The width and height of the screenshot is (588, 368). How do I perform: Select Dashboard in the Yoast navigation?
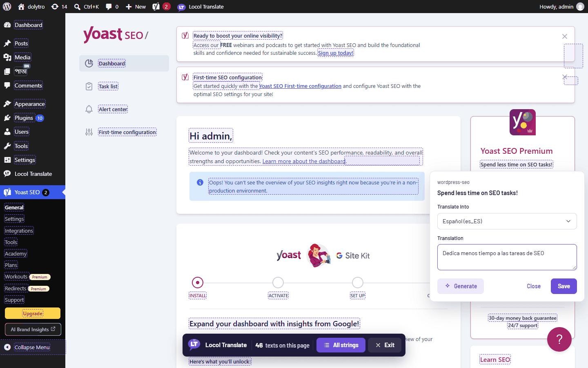point(124,63)
